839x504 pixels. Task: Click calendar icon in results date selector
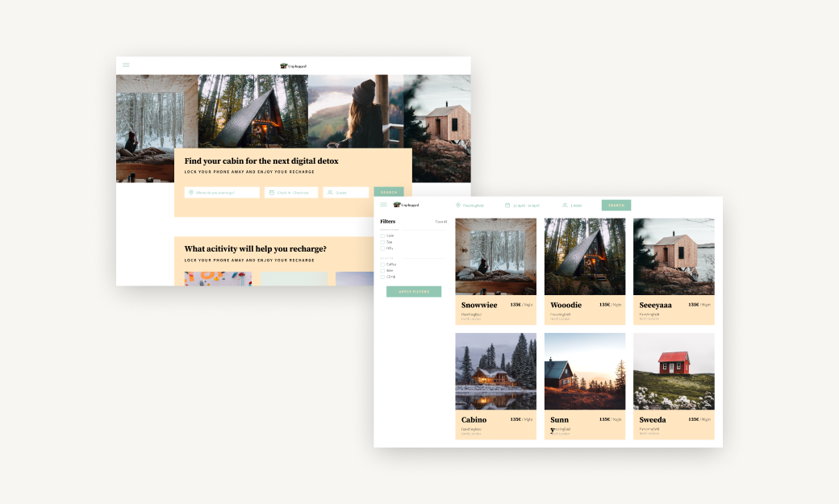[x=507, y=206]
